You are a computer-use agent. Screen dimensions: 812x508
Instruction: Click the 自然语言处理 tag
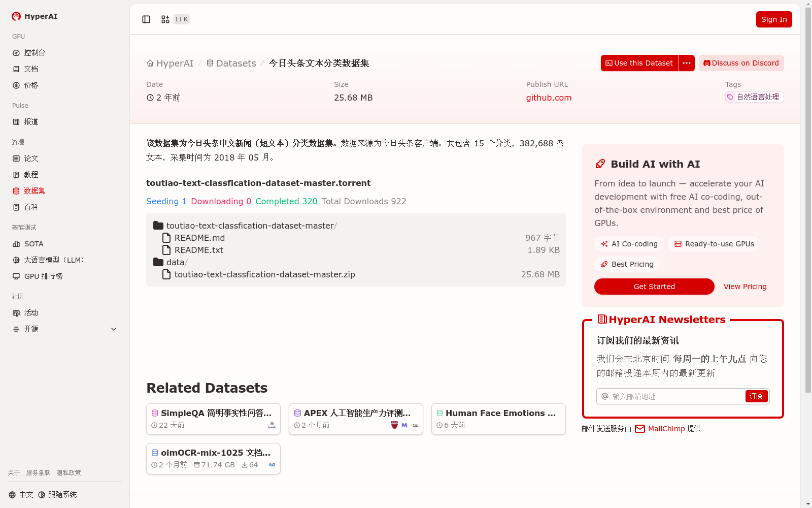(755, 97)
